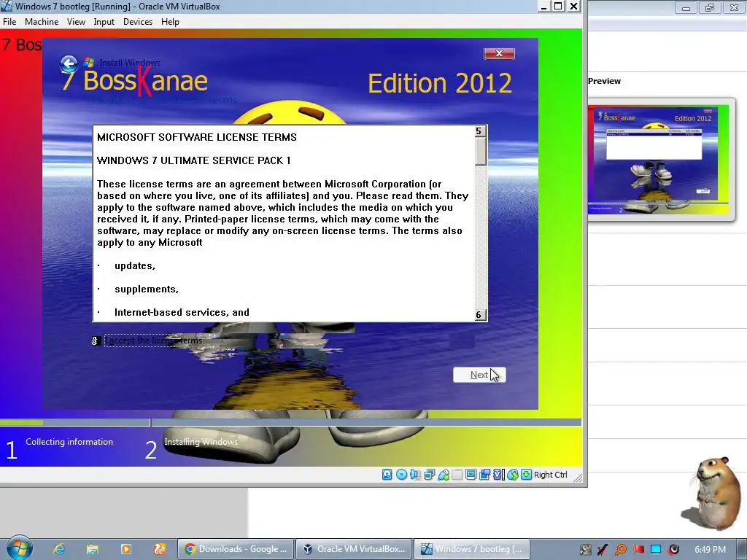Tick the accept license terms checkbox

pyautogui.click(x=95, y=341)
